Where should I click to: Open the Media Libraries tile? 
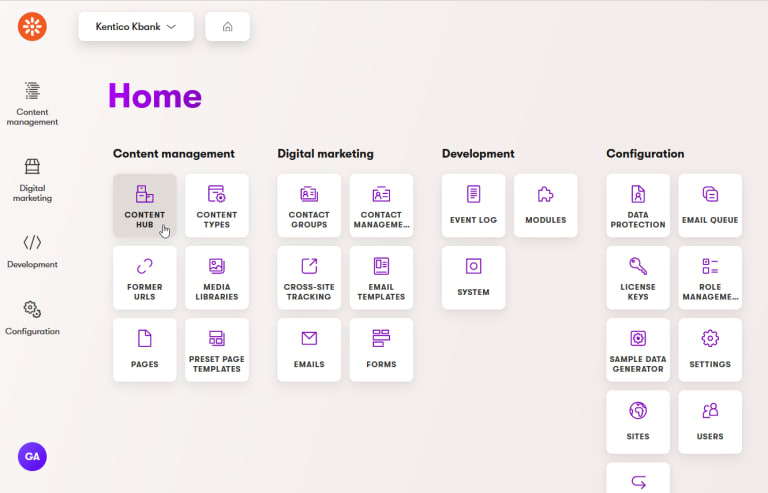tap(216, 278)
